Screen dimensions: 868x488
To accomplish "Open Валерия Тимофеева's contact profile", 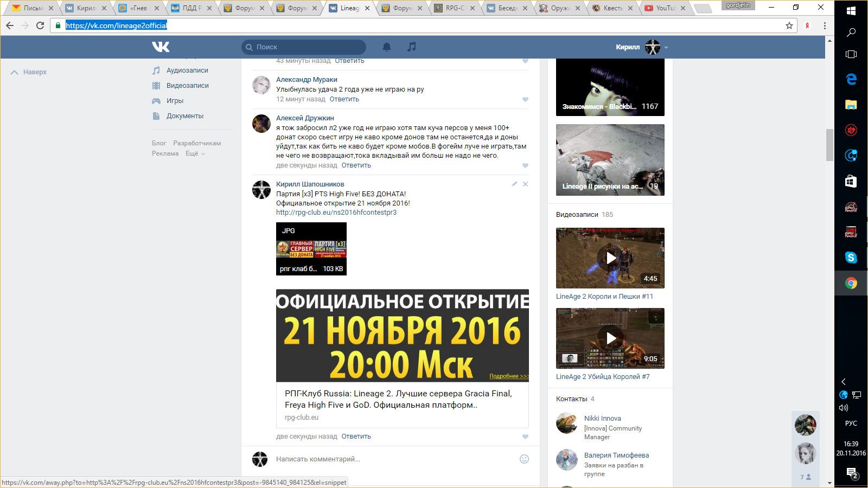I will coord(616,455).
